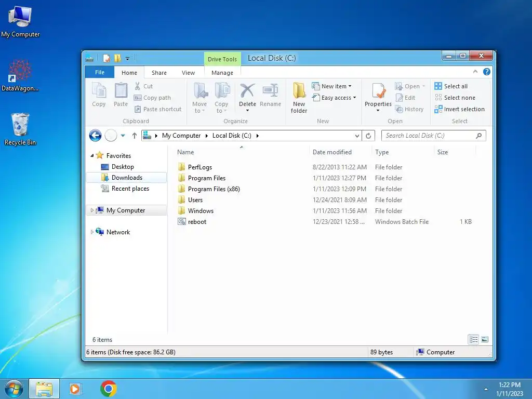The width and height of the screenshot is (532, 399).
Task: Open Google Chrome from taskbar
Action: point(109,389)
